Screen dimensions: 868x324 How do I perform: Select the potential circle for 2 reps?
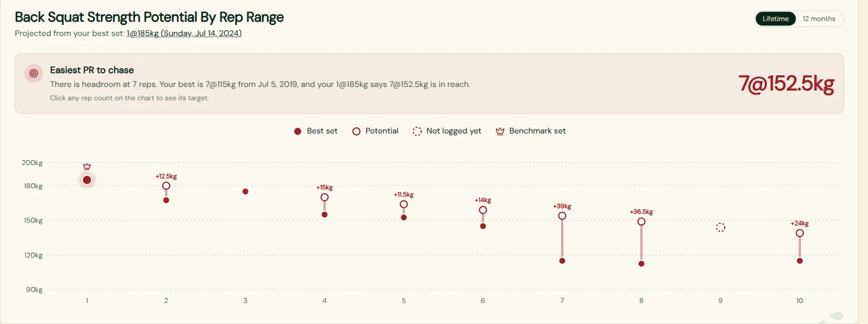166,186
